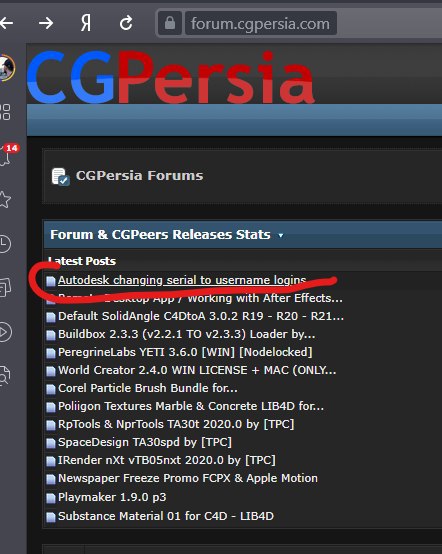Image resolution: width=442 pixels, height=554 pixels.
Task: Click the Forum & CGPeers Releases Stats header
Action: click(x=160, y=235)
